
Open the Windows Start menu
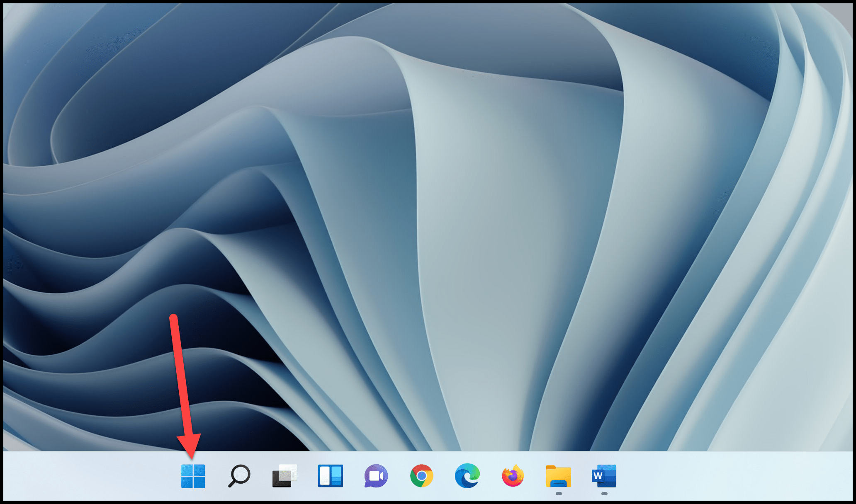tap(193, 476)
